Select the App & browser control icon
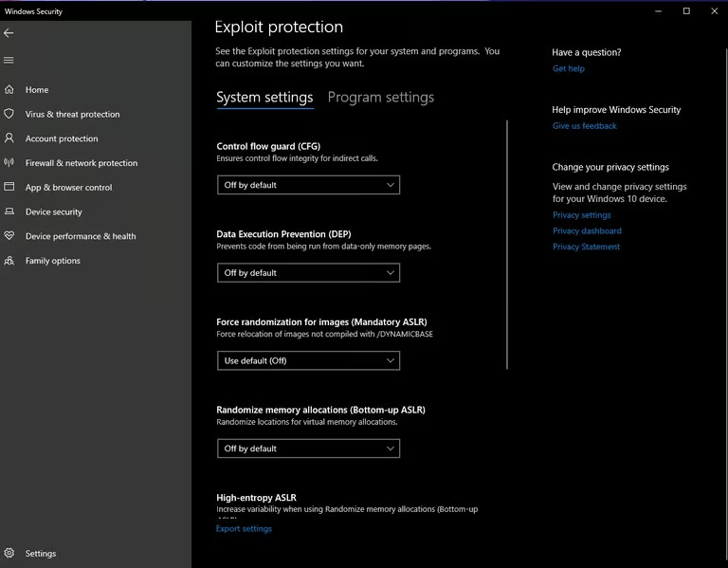 click(9, 188)
